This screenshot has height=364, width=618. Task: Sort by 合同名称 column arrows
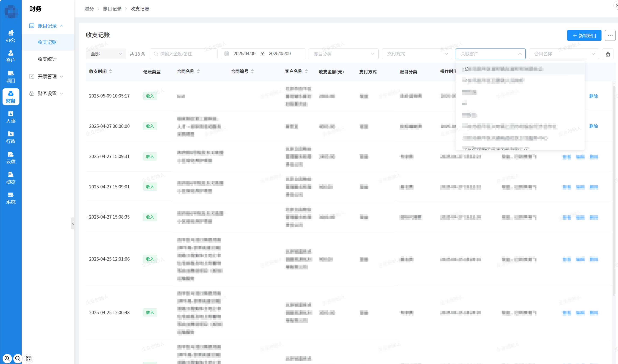click(x=198, y=71)
